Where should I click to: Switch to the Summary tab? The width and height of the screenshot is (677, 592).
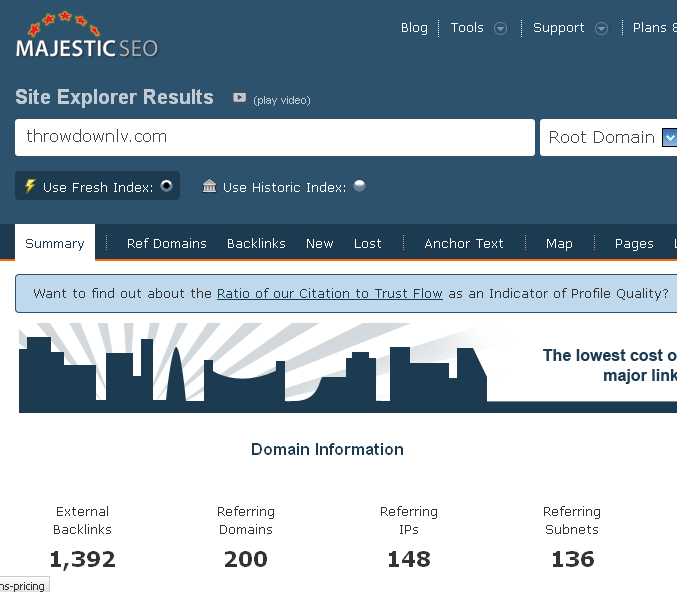pos(55,243)
